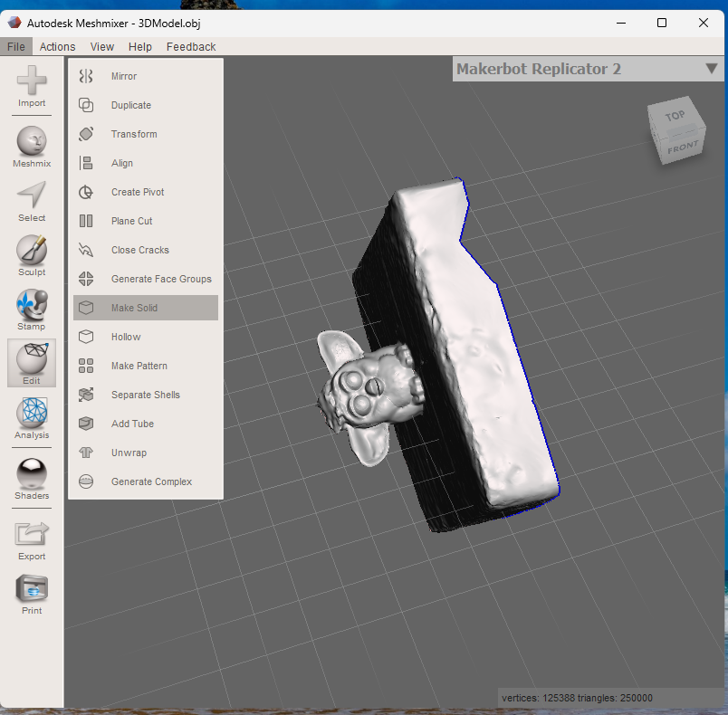
Task: Open the Actions menu
Action: point(58,47)
